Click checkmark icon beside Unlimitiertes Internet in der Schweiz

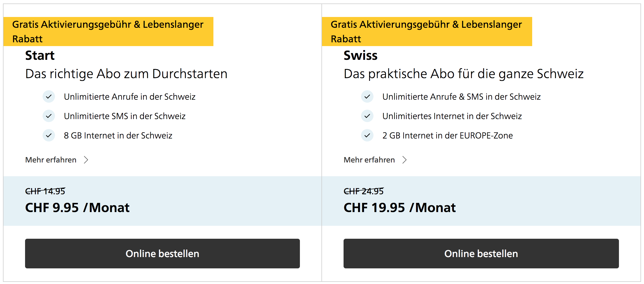click(367, 116)
